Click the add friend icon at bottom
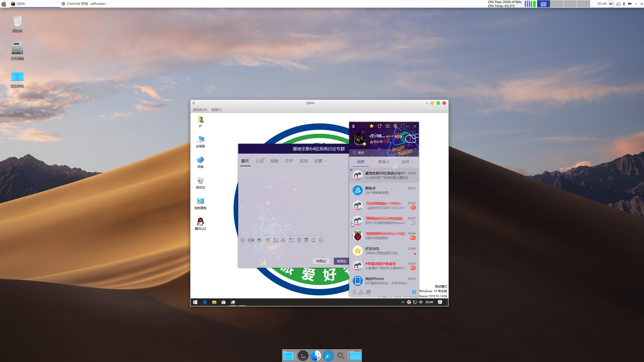Image resolution: width=644 pixels, height=362 pixels. coord(361,292)
